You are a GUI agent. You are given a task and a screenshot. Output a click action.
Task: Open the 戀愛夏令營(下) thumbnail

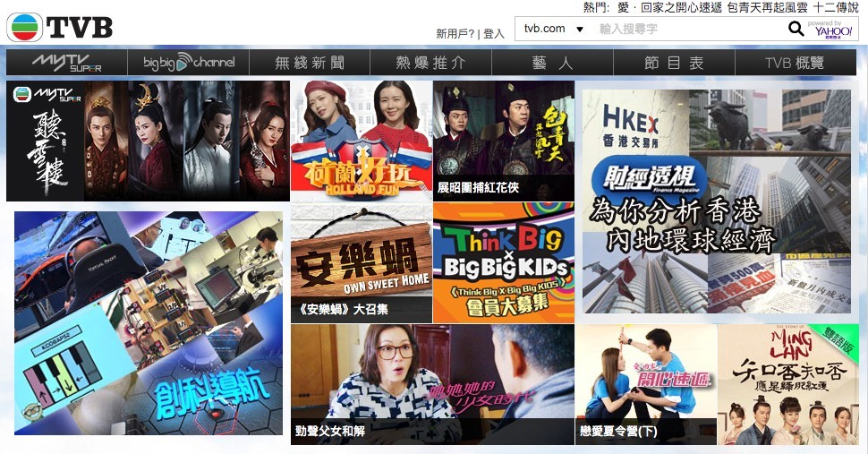(645, 385)
